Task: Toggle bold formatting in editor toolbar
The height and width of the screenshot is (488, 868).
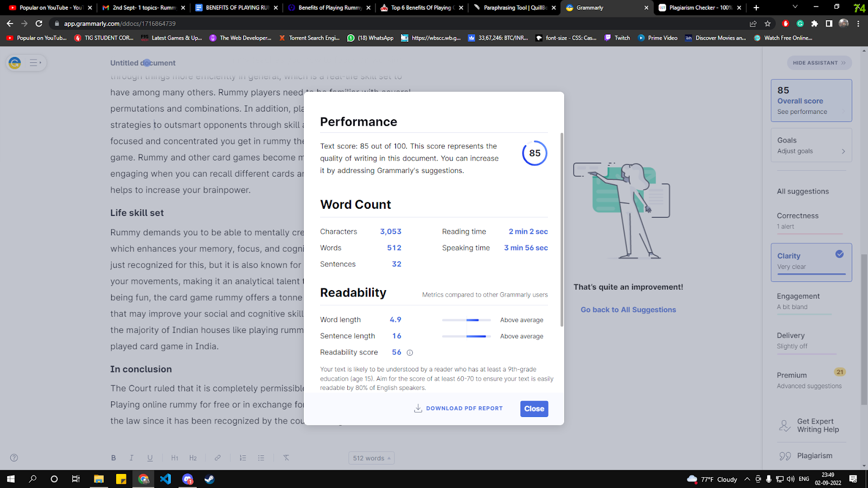Action: coord(113,458)
